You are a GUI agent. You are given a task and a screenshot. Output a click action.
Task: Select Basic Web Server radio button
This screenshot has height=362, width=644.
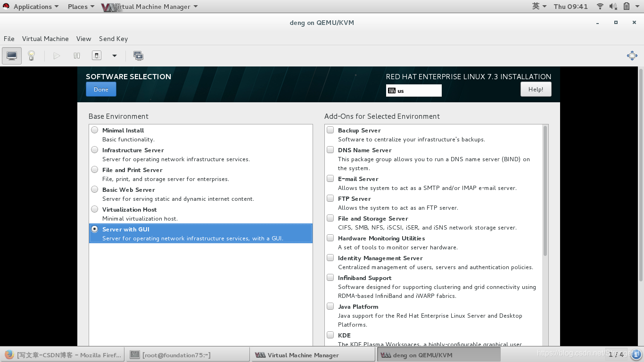coord(95,189)
